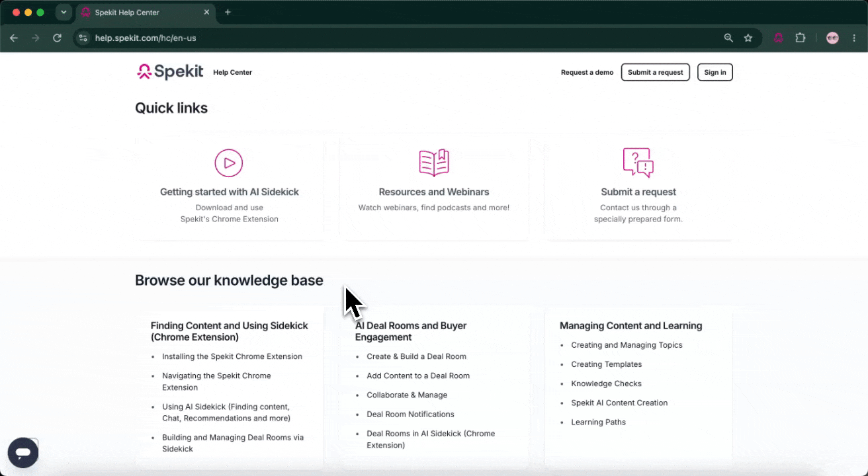Image resolution: width=868 pixels, height=476 pixels.
Task: Open Creating and Managing Topics
Action: 627,345
